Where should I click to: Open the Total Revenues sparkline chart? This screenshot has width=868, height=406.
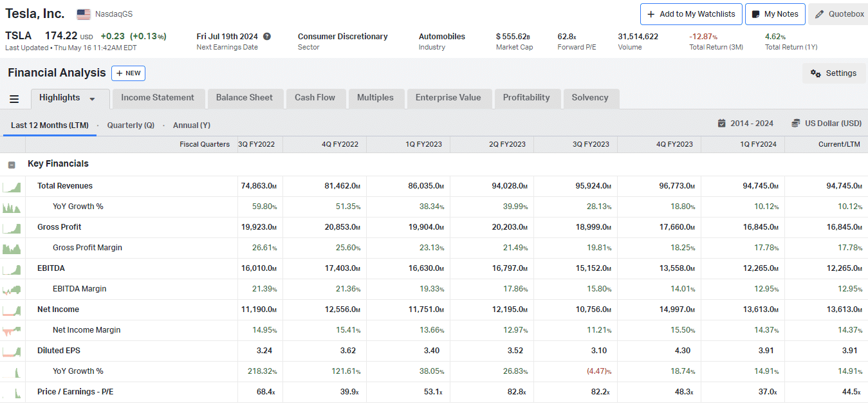pos(12,187)
